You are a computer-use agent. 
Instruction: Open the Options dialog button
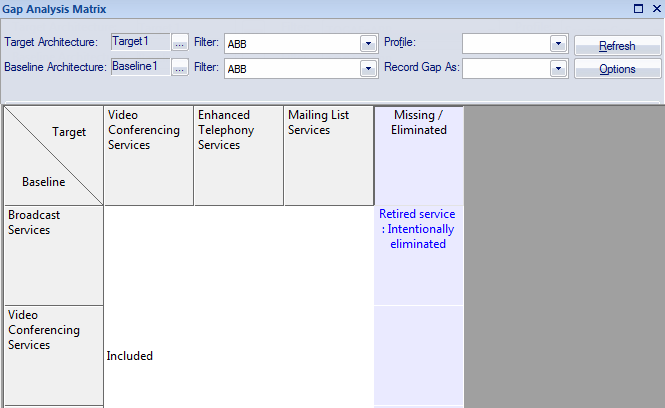click(x=617, y=69)
